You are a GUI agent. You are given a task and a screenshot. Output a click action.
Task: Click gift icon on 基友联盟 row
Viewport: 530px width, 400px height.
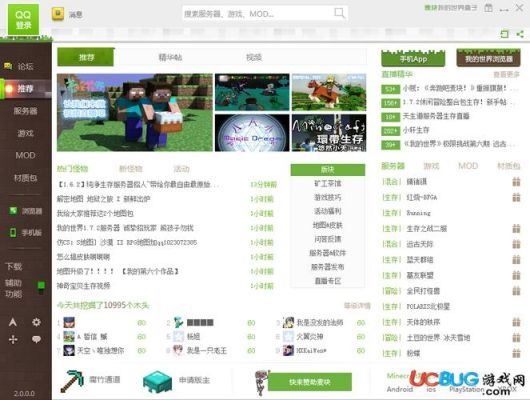tap(516, 275)
